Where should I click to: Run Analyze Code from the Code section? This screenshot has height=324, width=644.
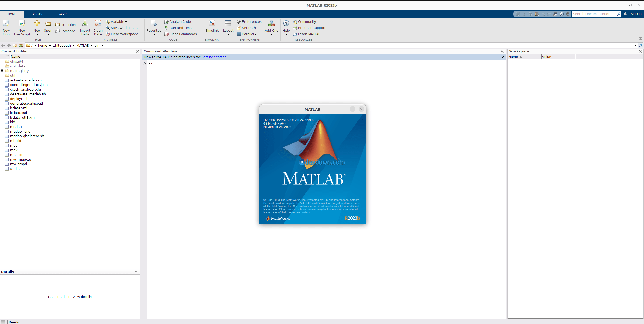tap(178, 21)
